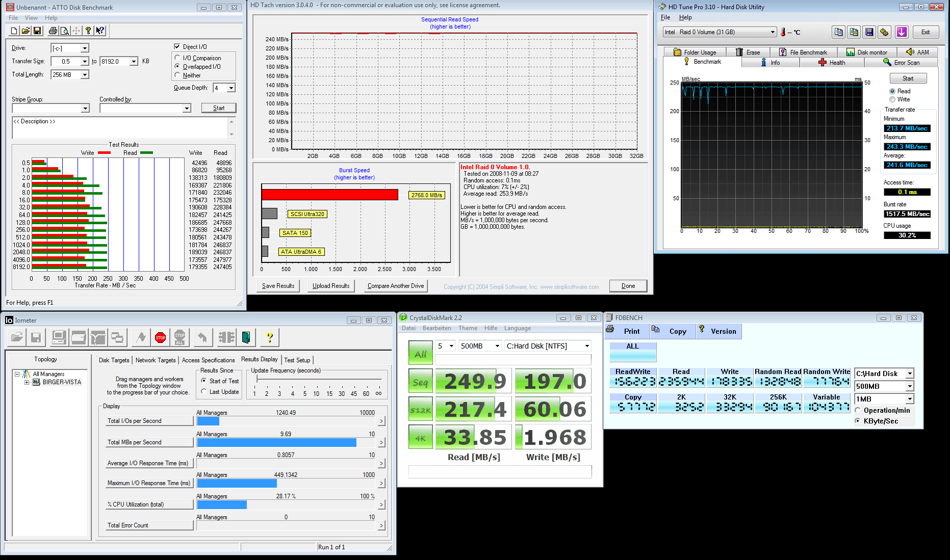Click the New document icon in ATTO toolbar
This screenshot has height=560, width=950.
click(x=14, y=31)
